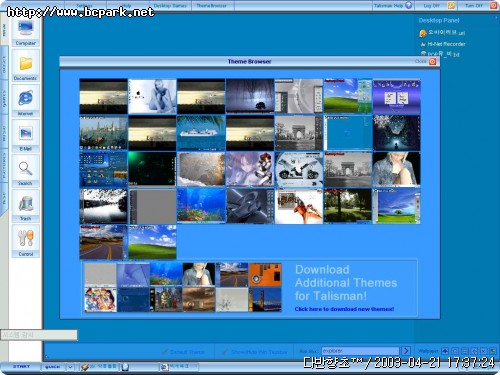The height and width of the screenshot is (375, 500).
Task: Expand the Quick launch dropdown arrow
Action: 70,367
